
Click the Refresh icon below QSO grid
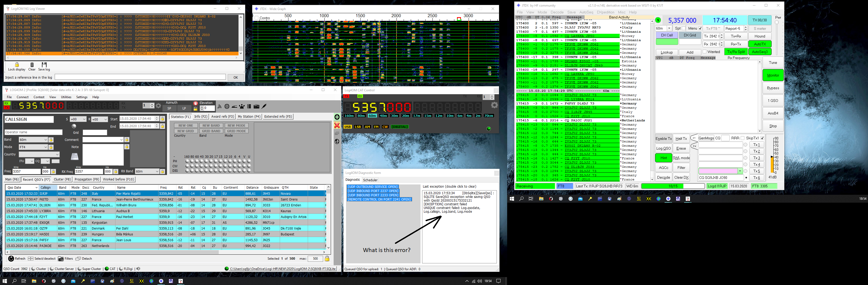pyautogui.click(x=11, y=258)
